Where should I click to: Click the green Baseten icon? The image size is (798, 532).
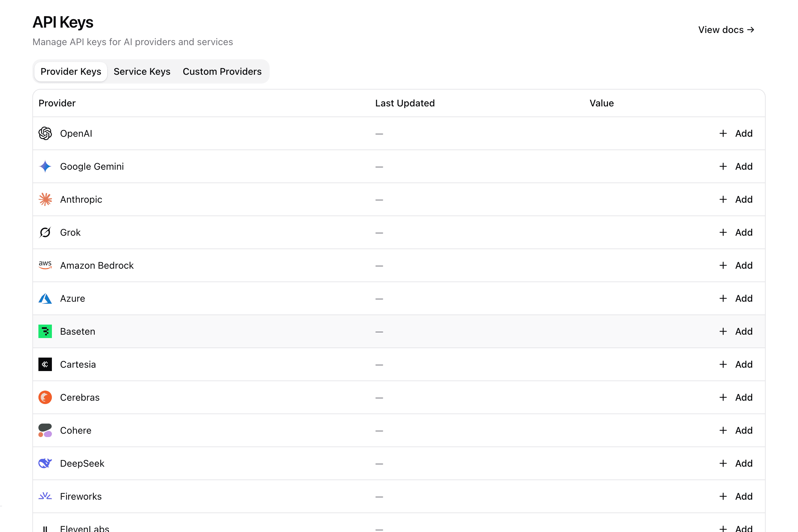coord(45,331)
